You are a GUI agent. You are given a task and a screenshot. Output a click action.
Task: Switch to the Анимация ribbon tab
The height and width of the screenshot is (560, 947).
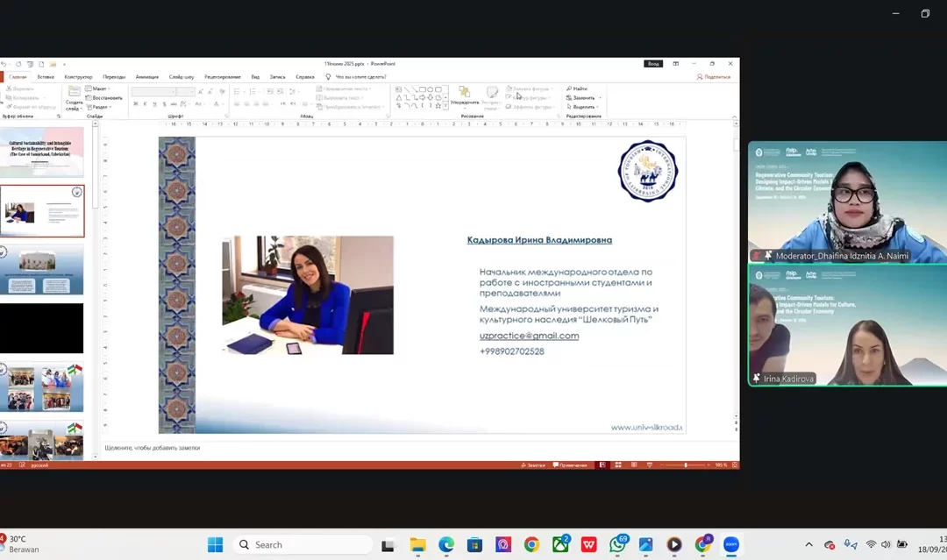(x=147, y=77)
